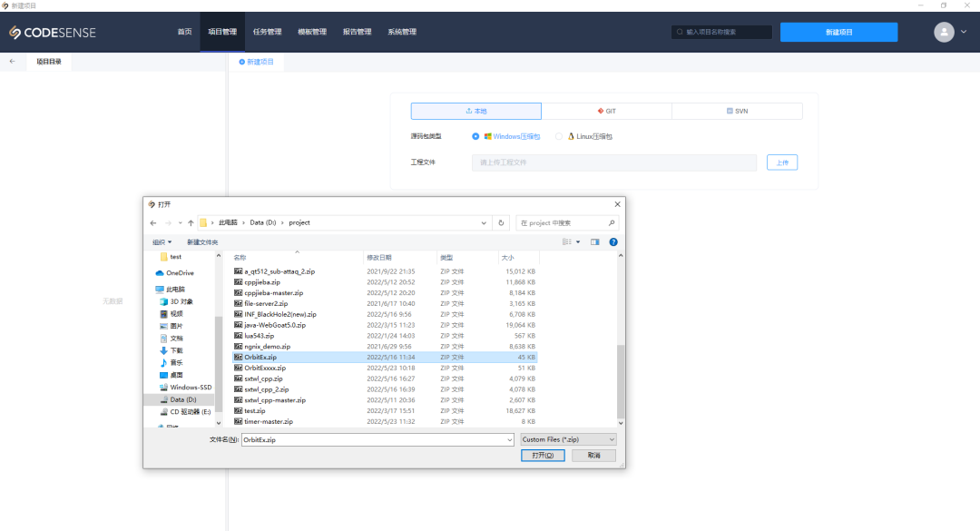Click the 打开(O) button to open file
This screenshot has width=980, height=531.
[x=542, y=455]
